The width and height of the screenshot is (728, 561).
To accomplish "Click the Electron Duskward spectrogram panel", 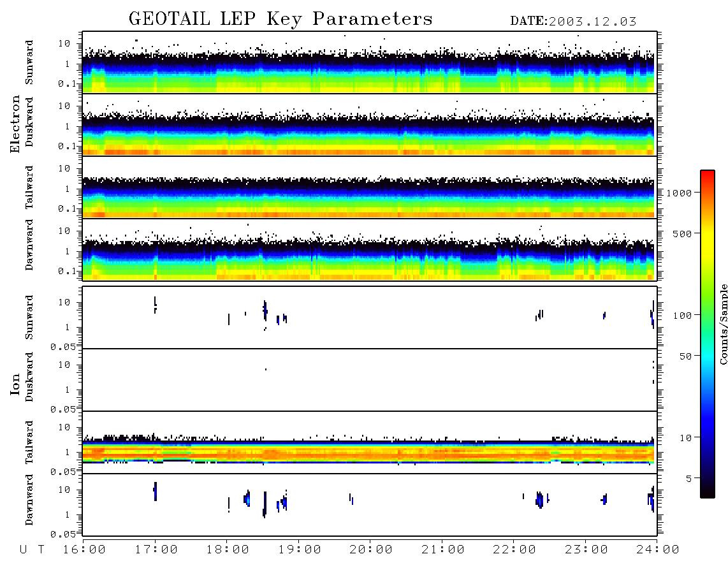I will [x=370, y=125].
